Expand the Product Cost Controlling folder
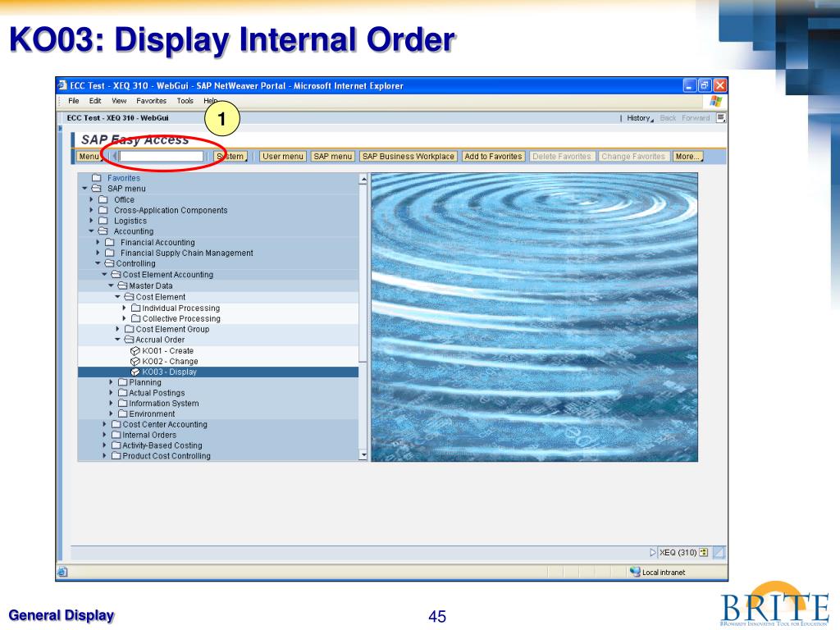Screen dimensions: 840x630 tap(104, 456)
